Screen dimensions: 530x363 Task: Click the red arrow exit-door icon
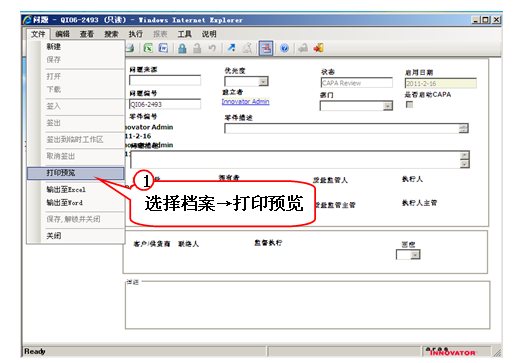point(318,48)
